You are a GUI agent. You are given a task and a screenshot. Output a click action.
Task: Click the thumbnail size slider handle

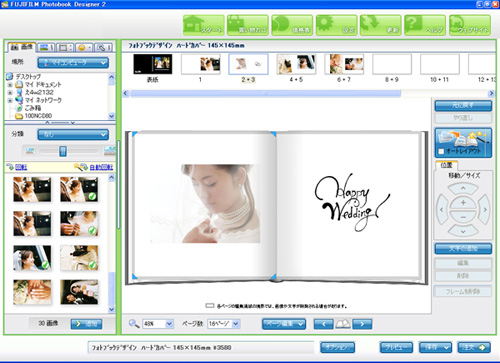point(63,151)
